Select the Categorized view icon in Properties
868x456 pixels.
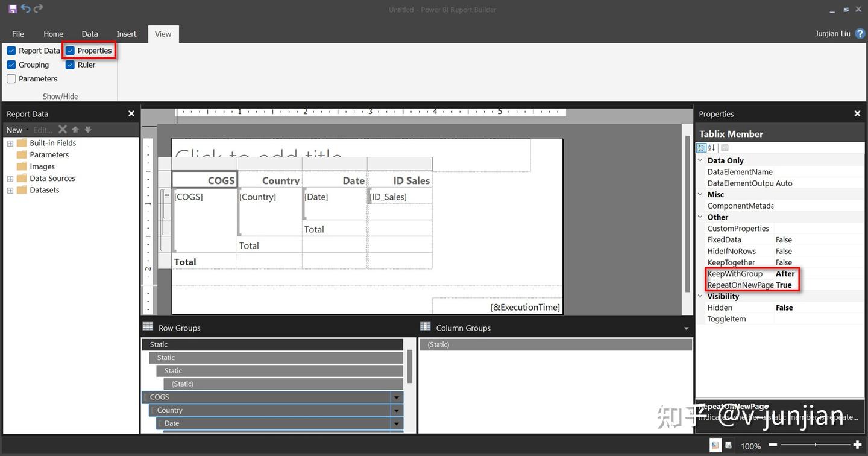click(701, 148)
